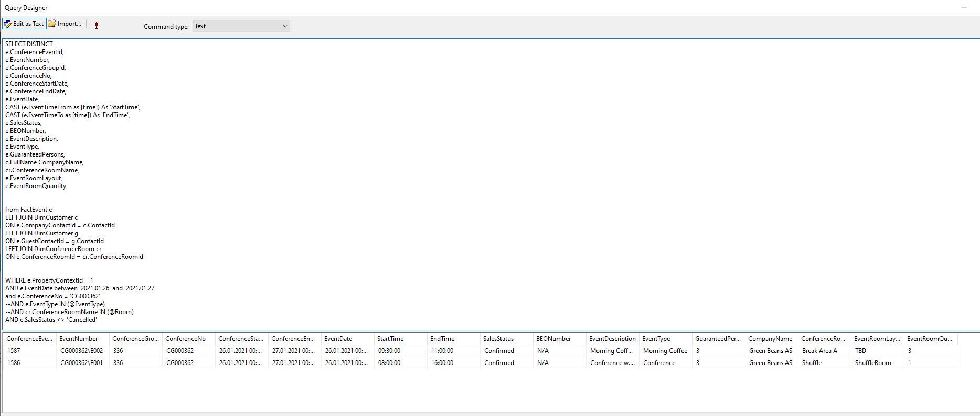Click the ConferenceSta... column header

pos(242,339)
